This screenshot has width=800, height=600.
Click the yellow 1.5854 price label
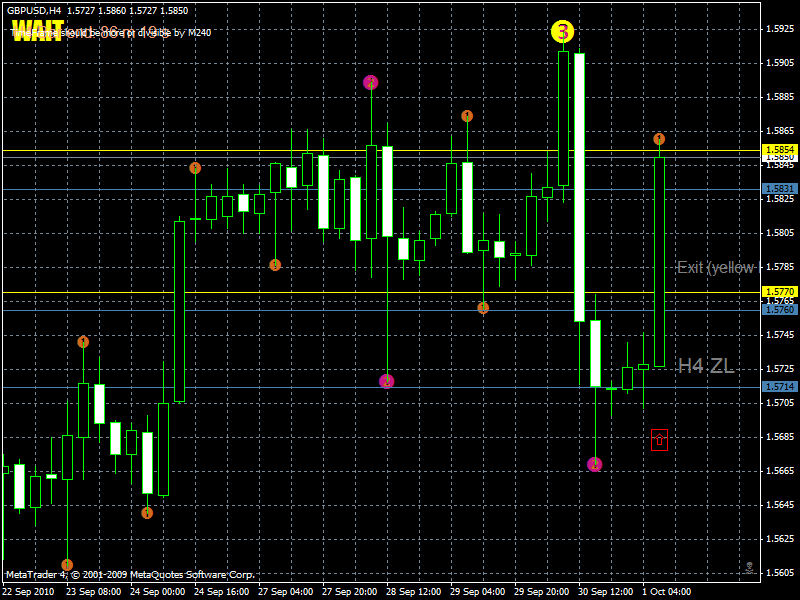pyautogui.click(x=780, y=149)
